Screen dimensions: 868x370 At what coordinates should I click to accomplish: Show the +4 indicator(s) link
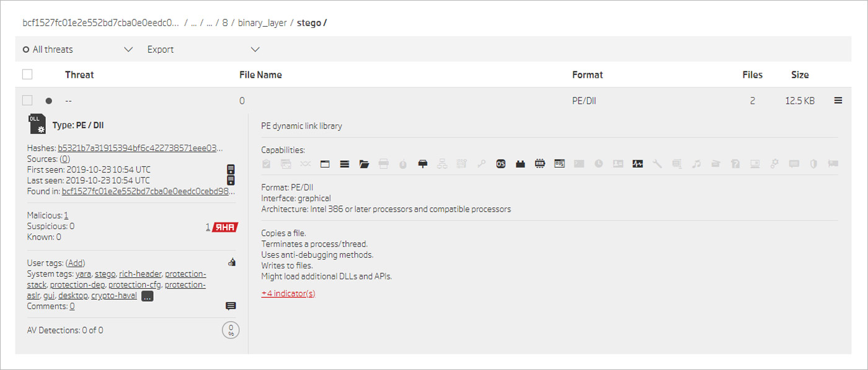[288, 293]
